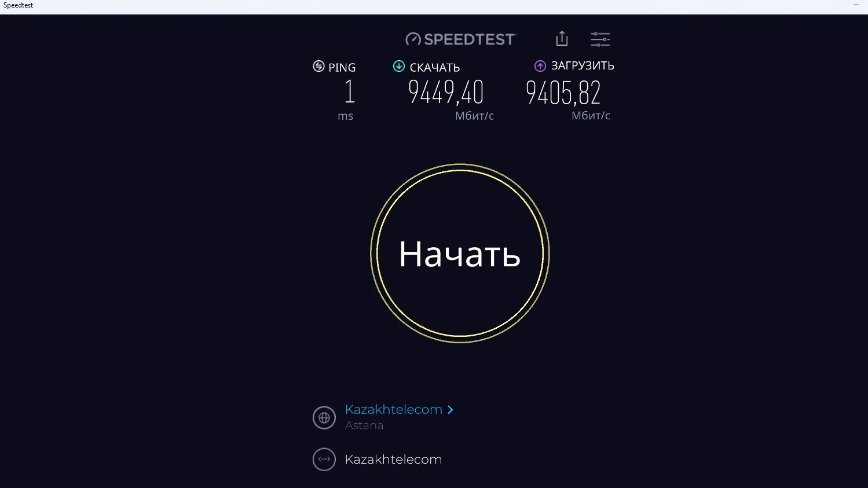Screen dimensions: 868x488
Task: Start the test with the Начать button
Action: tap(460, 254)
